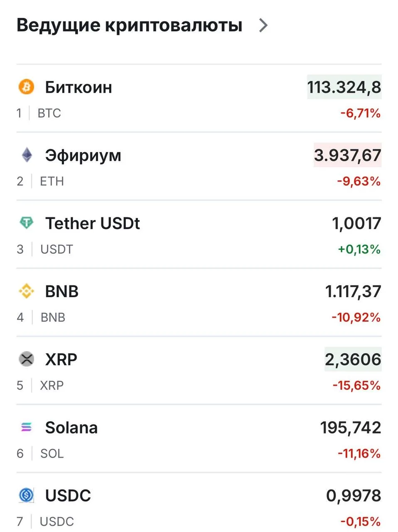398x532 pixels.
Task: Click the XRP gray logo icon
Action: point(27,359)
